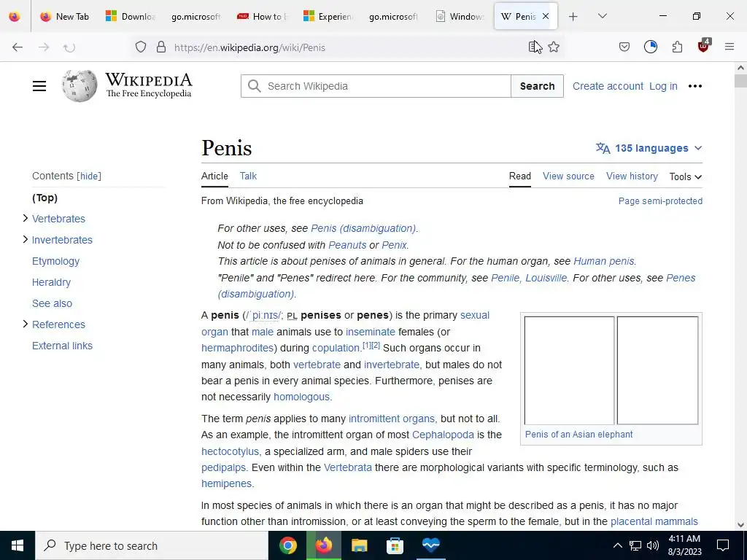Show hidden system tray icons chevron
Screen dimensions: 747x560
[x=617, y=545]
